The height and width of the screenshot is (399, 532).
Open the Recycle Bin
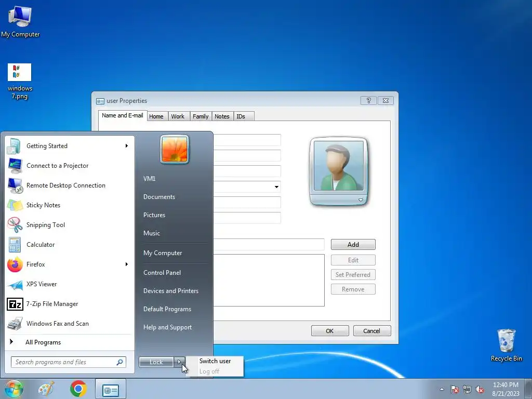506,345
